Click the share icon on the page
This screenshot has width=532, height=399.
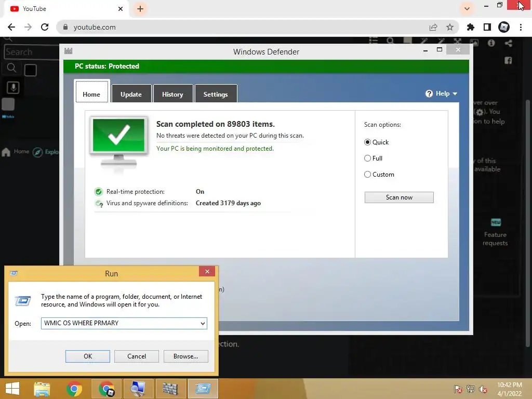508,43
